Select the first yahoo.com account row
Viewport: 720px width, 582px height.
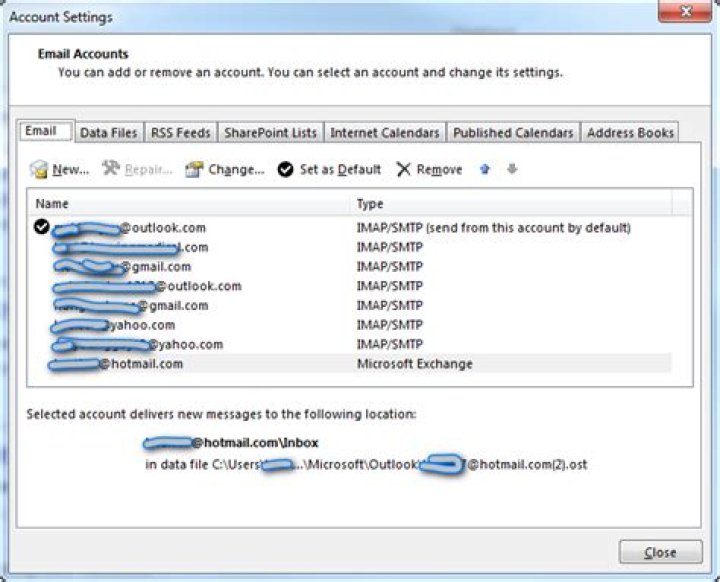(350, 325)
